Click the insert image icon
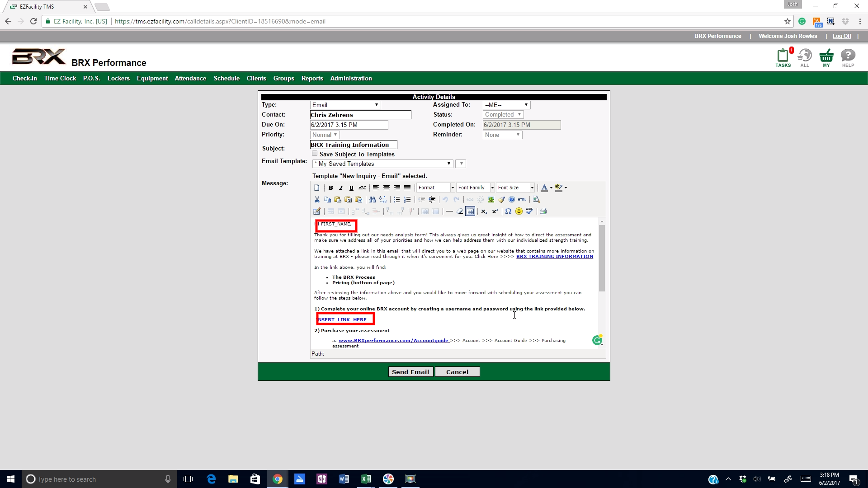868x488 pixels. pos(491,200)
